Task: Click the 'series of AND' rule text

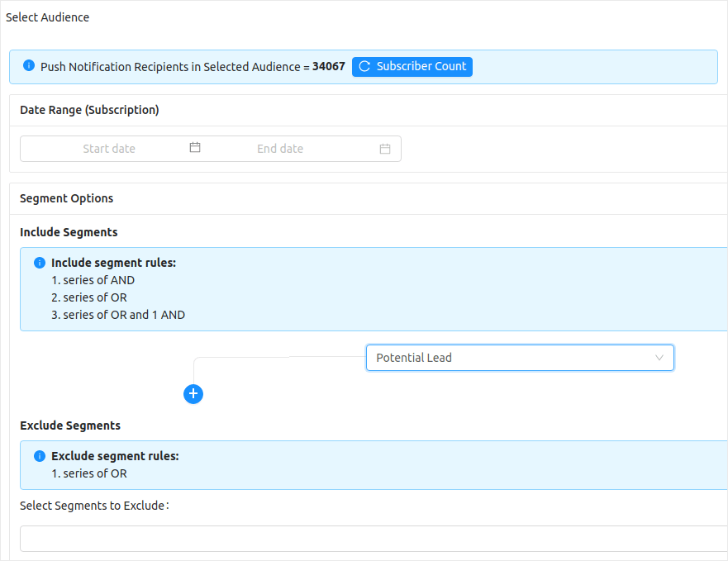Action: click(99, 280)
